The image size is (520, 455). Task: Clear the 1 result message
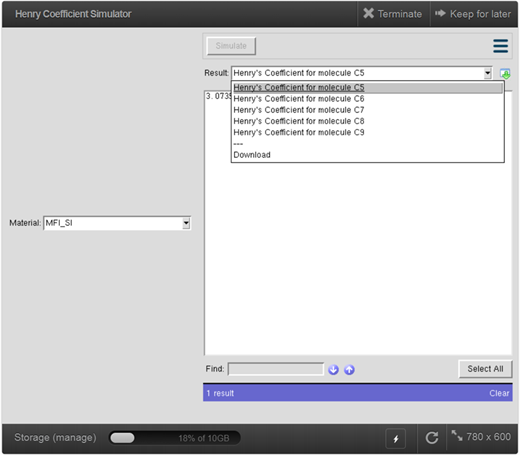click(499, 393)
